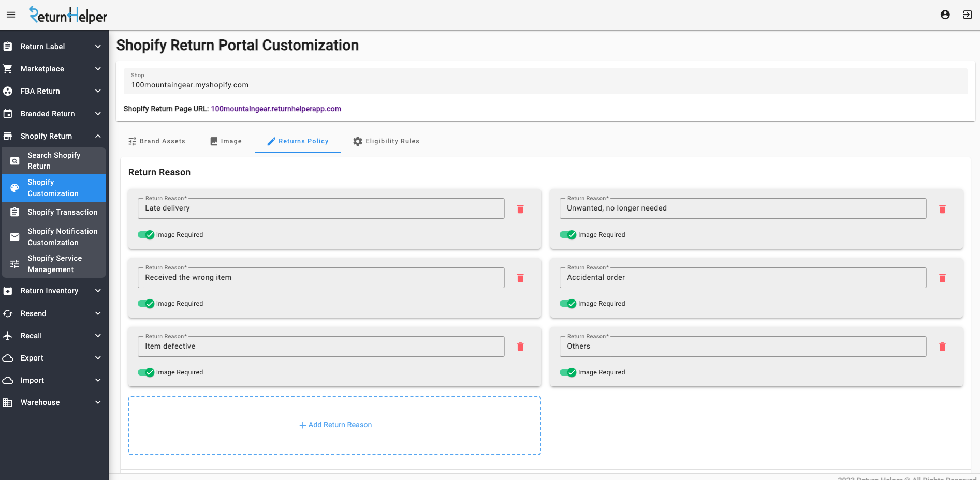The height and width of the screenshot is (480, 980).
Task: Click the Return Helper logo
Action: (x=68, y=14)
